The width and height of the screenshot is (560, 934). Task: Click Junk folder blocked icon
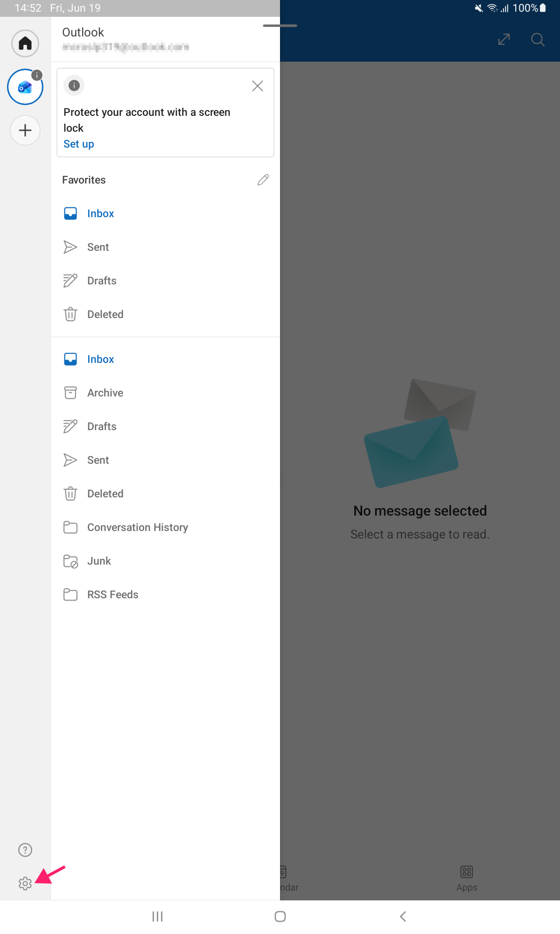pos(70,561)
